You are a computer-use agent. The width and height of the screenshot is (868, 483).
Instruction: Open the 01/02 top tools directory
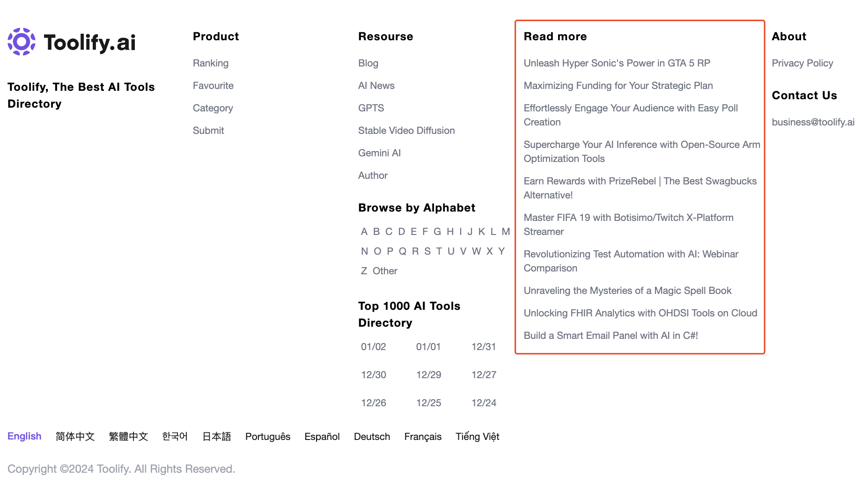tap(374, 347)
